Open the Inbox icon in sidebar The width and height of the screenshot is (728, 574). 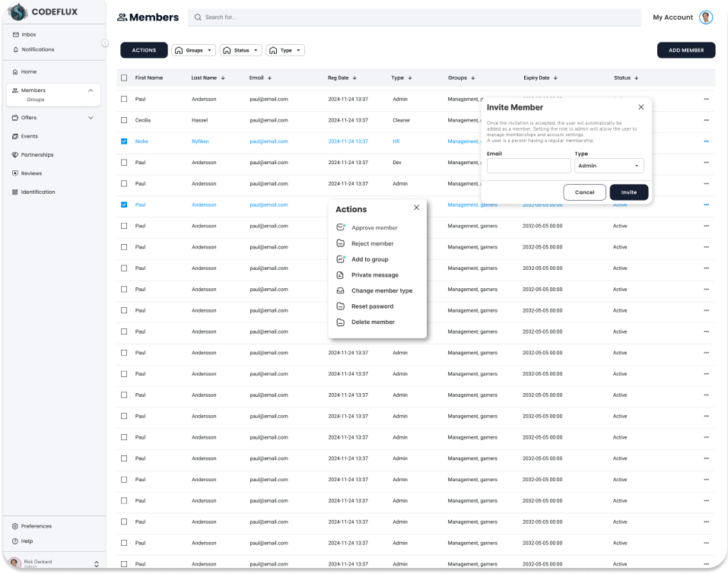click(x=15, y=35)
